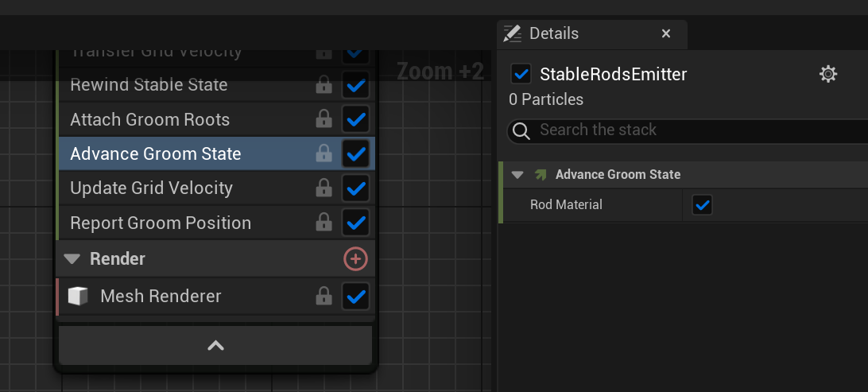
Task: Click the lock icon next to Update Grid Velocity
Action: point(324,188)
